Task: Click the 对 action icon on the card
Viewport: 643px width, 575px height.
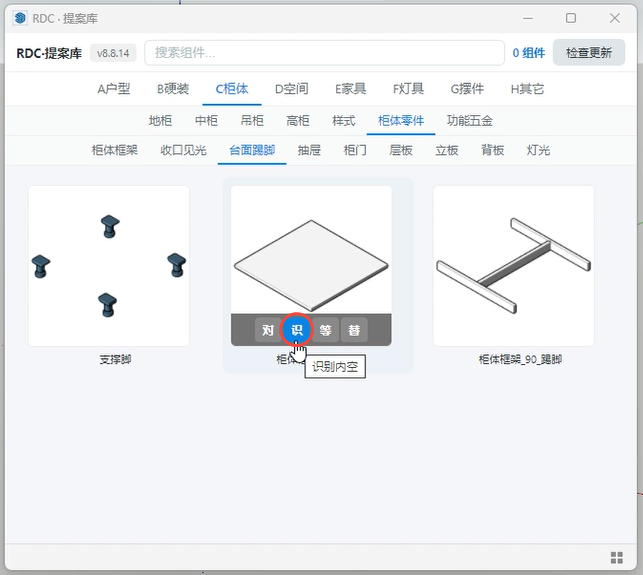Action: click(x=268, y=330)
